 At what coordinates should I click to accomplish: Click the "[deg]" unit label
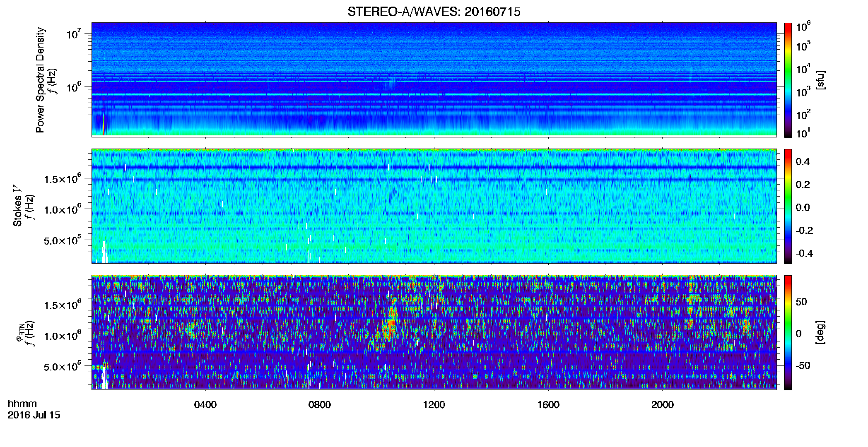(x=820, y=332)
